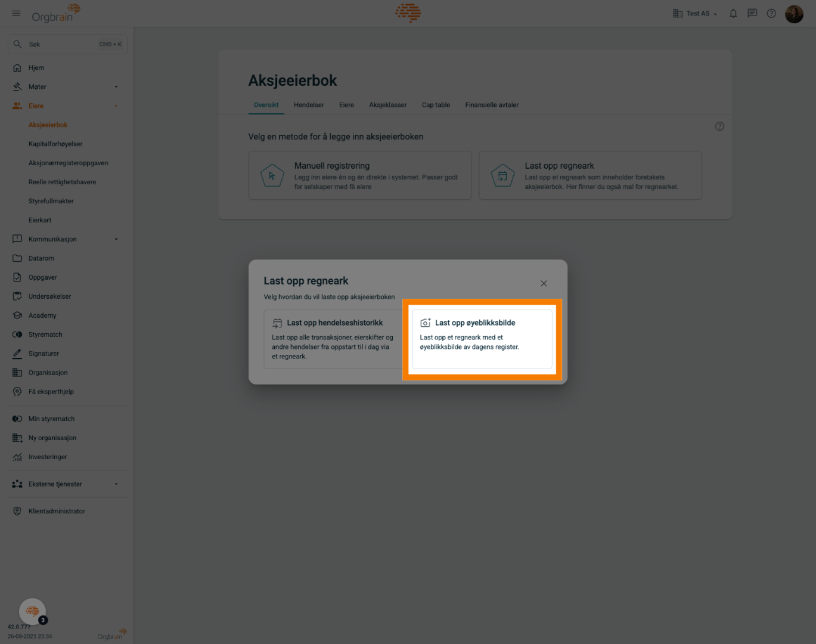The height and width of the screenshot is (644, 816).
Task: Switch to the Cap table tab
Action: [x=436, y=105]
